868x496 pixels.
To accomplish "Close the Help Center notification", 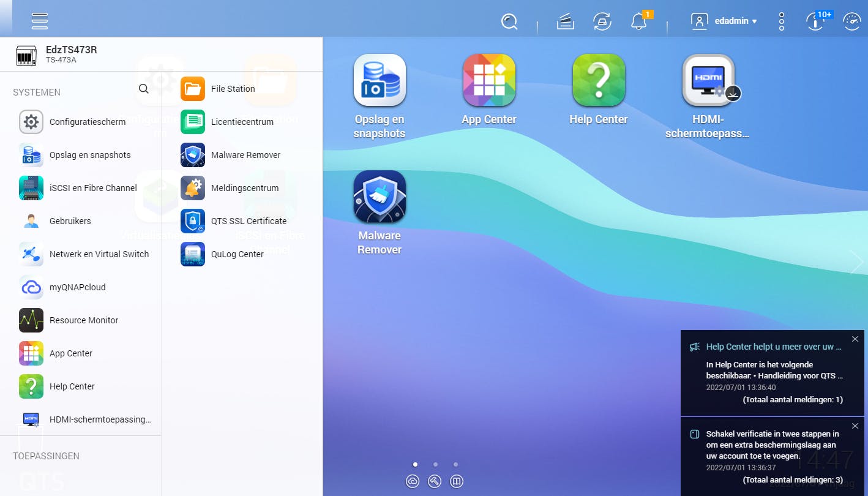I will tap(855, 339).
